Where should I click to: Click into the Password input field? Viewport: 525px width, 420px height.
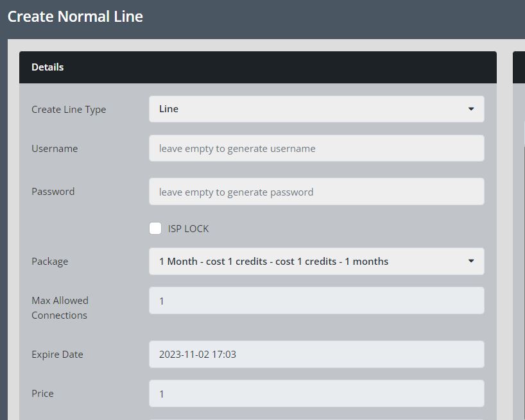(316, 192)
